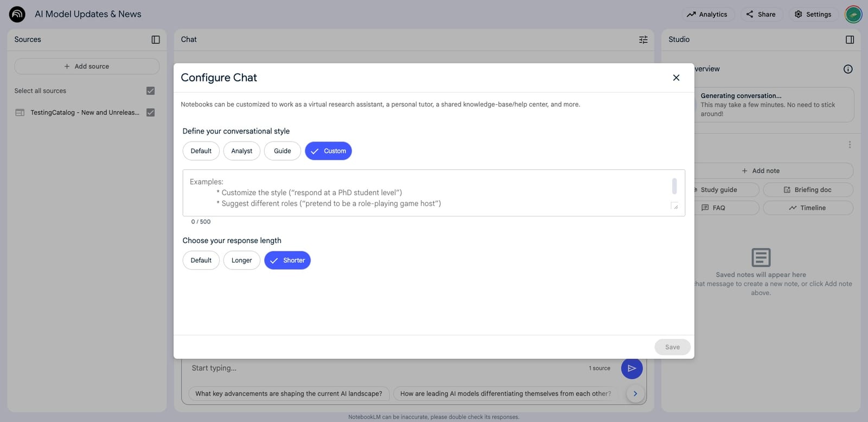The width and height of the screenshot is (868, 422).
Task: Click the send message arrow
Action: (x=631, y=368)
